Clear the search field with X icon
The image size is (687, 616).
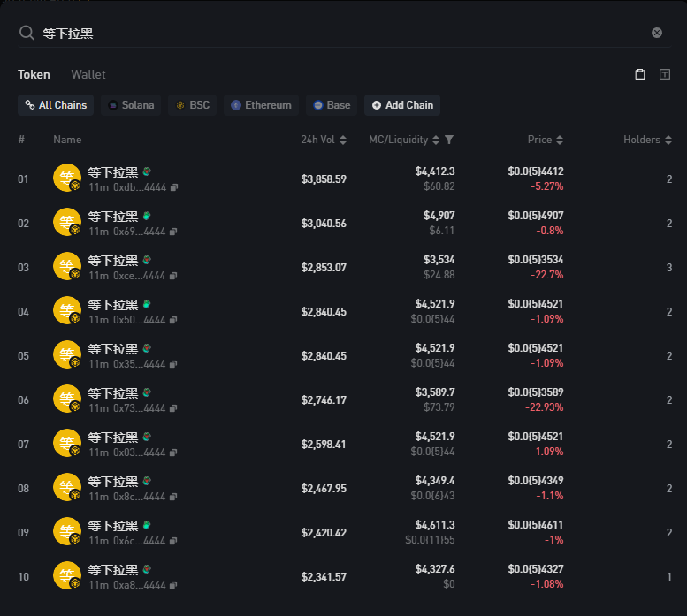pos(656,33)
